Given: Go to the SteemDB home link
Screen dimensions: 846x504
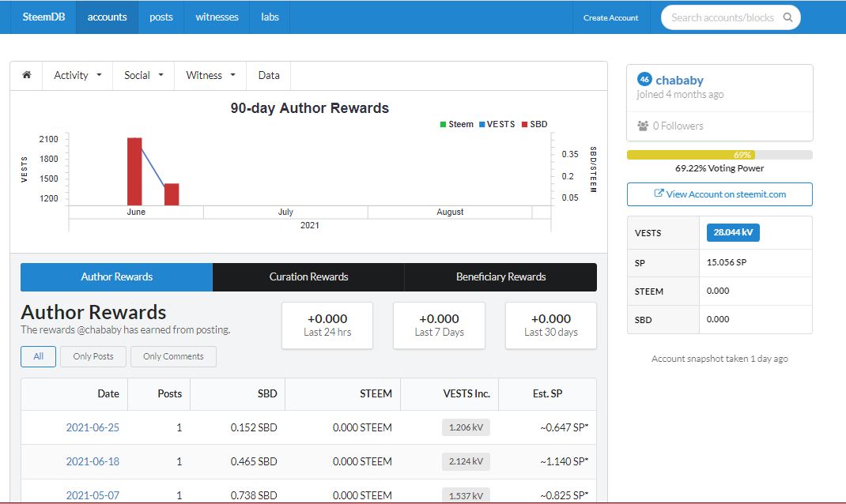Looking at the screenshot, I should tap(43, 17).
